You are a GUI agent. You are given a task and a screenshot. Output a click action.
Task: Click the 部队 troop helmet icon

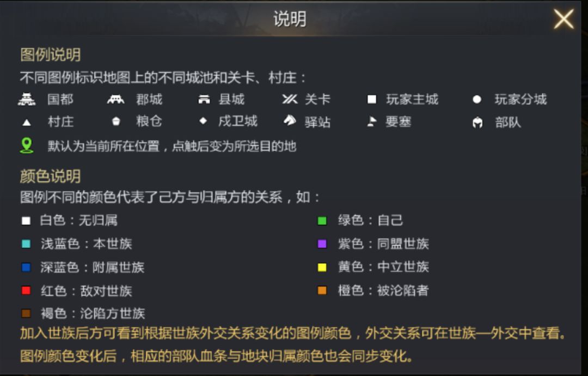coord(477,123)
